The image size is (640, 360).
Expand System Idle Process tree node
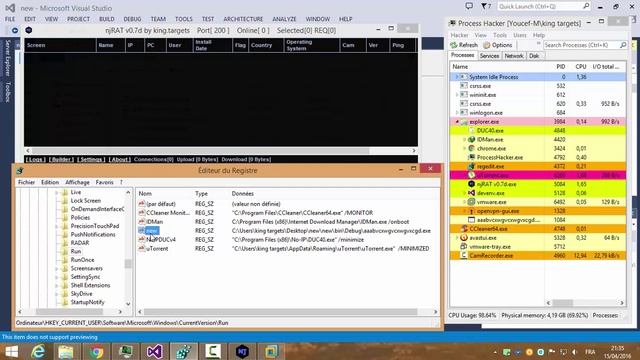pos(457,77)
